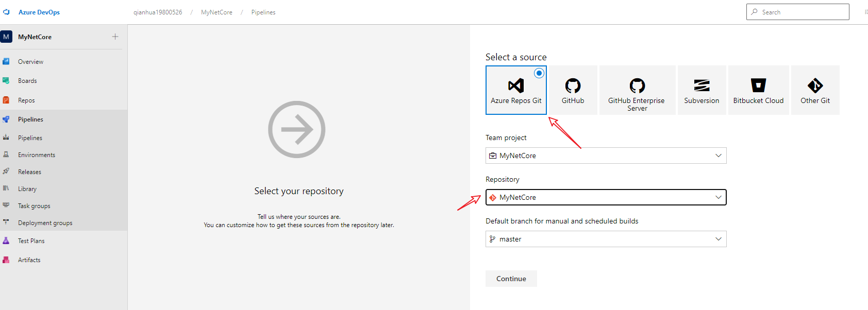868x310 pixels.
Task: Open the qianhua19800526 breadcrumb link
Action: 158,12
